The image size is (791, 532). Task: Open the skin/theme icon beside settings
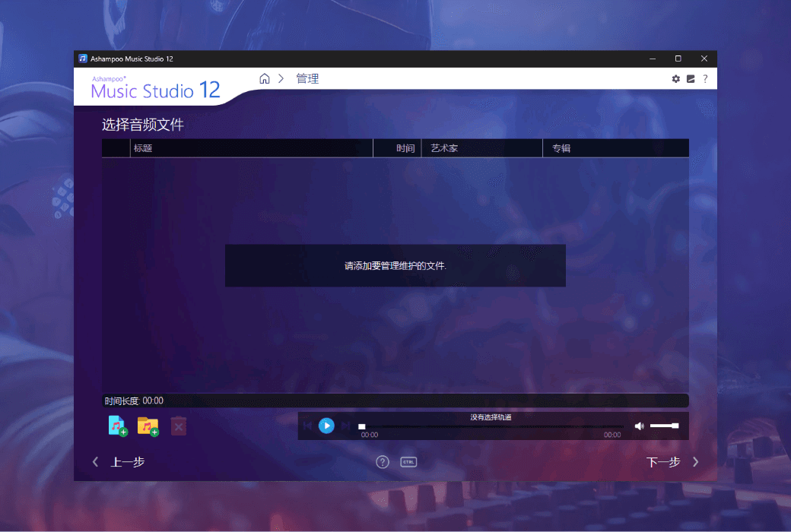tap(691, 79)
